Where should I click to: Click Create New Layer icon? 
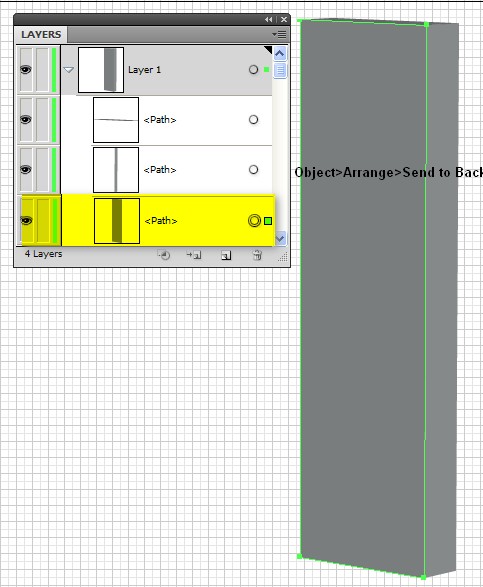coord(226,255)
